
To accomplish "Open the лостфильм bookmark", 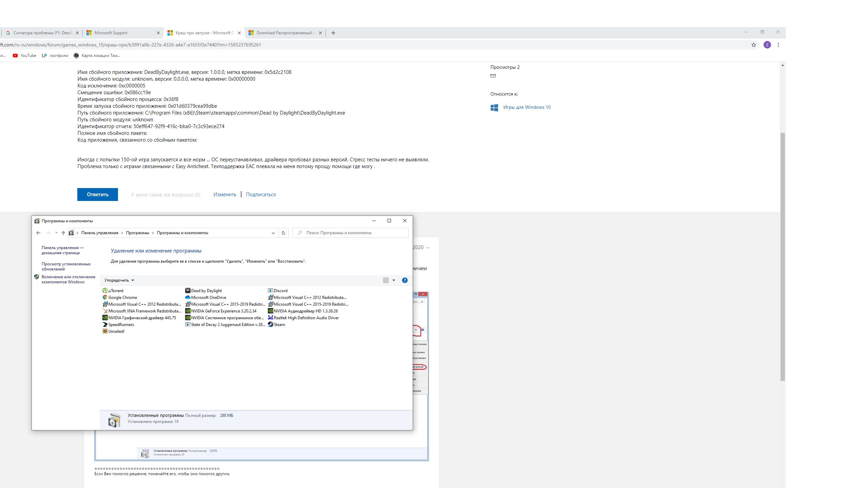I will point(55,56).
